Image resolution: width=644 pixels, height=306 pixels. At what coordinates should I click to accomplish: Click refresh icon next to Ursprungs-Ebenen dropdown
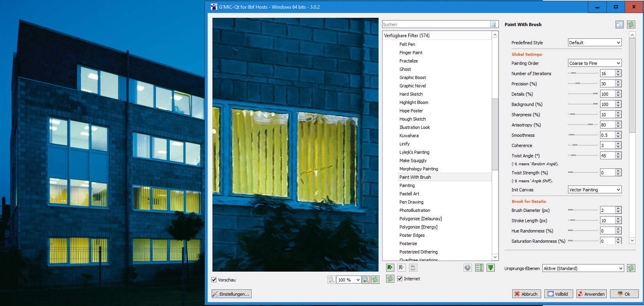631,268
